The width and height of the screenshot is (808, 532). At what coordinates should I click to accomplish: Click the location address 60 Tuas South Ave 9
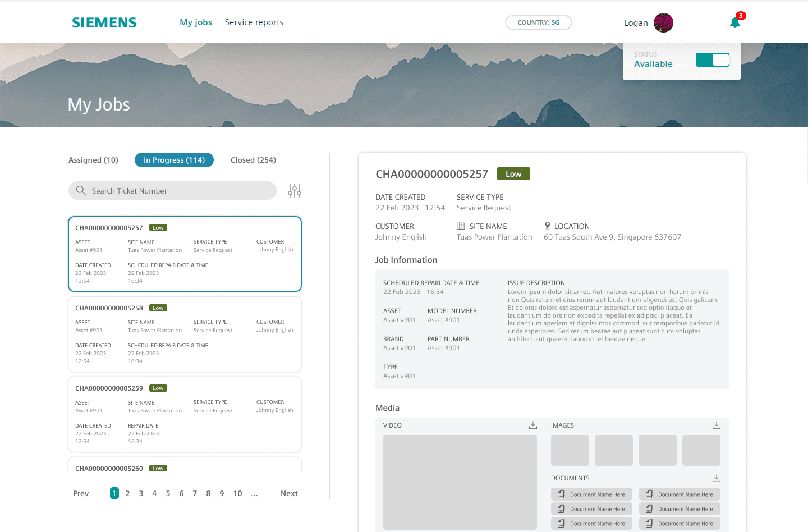pos(612,237)
